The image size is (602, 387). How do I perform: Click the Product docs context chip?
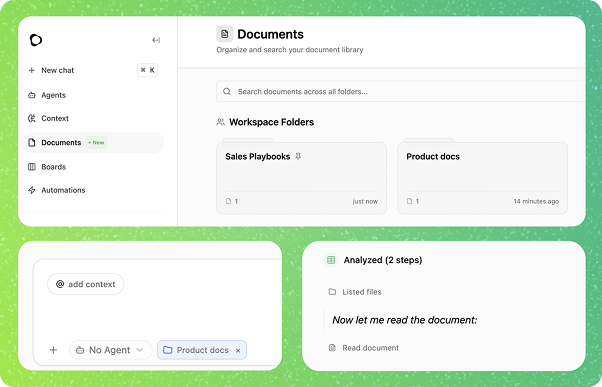point(202,350)
